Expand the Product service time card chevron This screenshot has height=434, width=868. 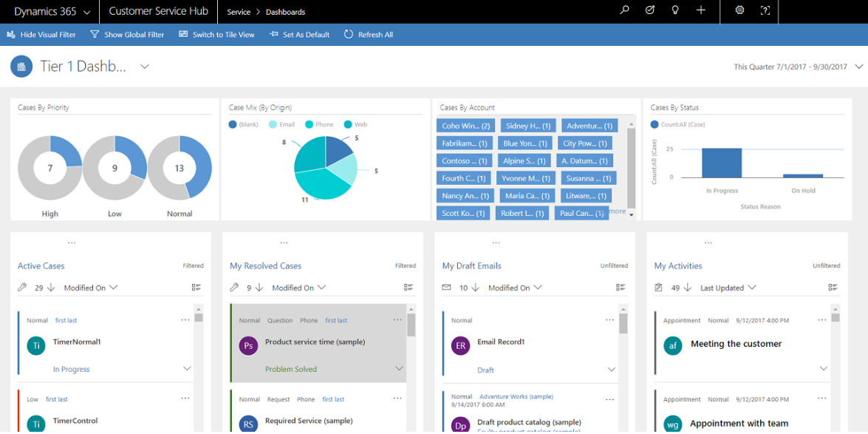coord(399,369)
